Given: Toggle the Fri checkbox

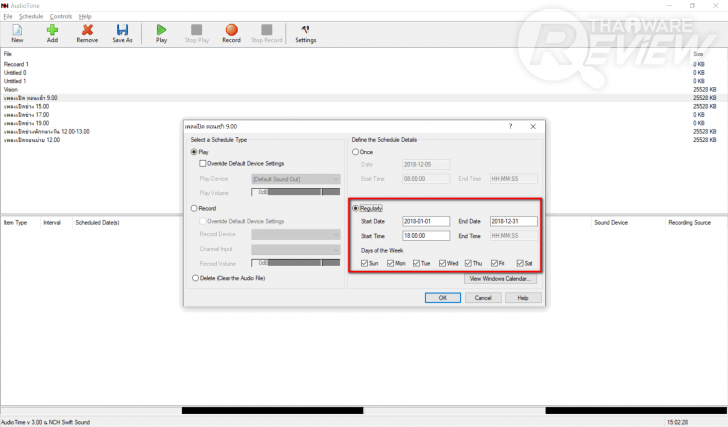Looking at the screenshot, I should pos(494,263).
